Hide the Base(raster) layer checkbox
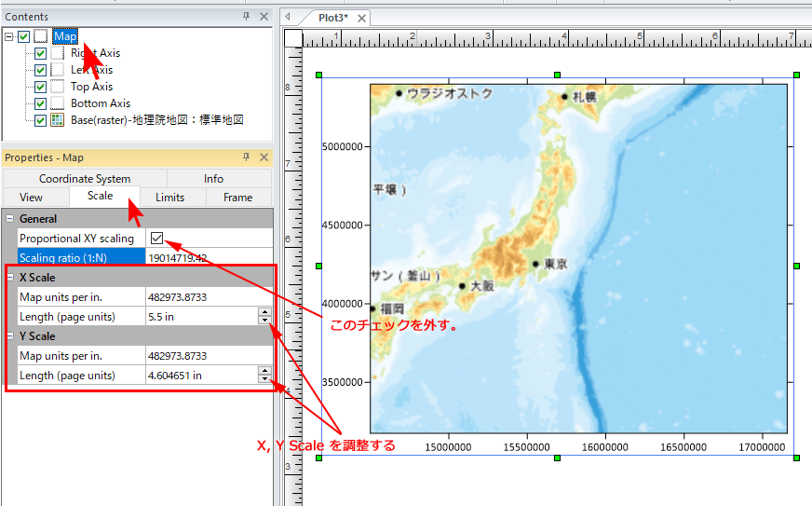Screen dimensions: 812x506 (x=40, y=120)
